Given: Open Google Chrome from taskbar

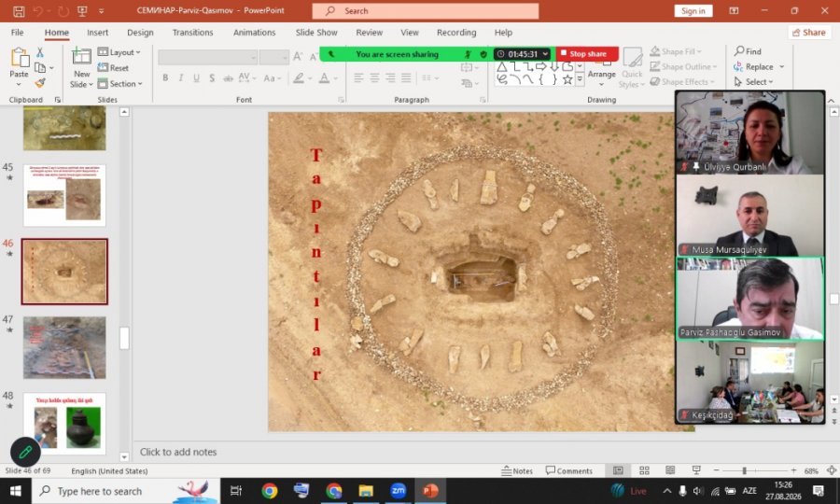Looking at the screenshot, I should (270, 491).
